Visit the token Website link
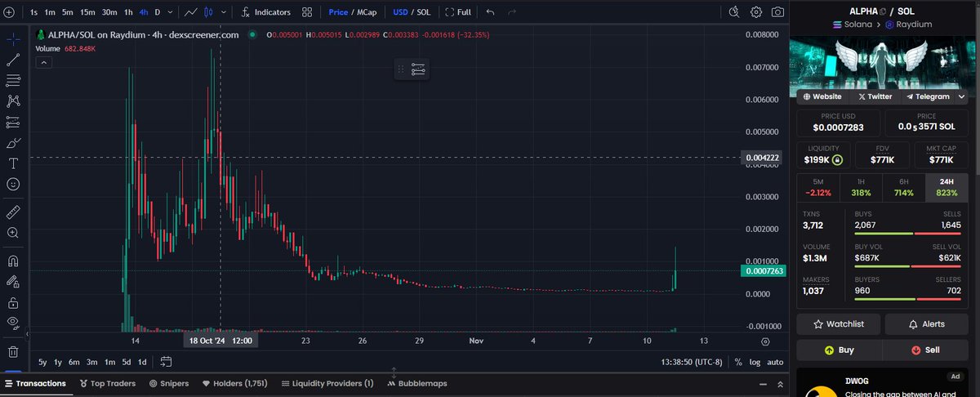The width and height of the screenshot is (980, 397). click(x=823, y=96)
